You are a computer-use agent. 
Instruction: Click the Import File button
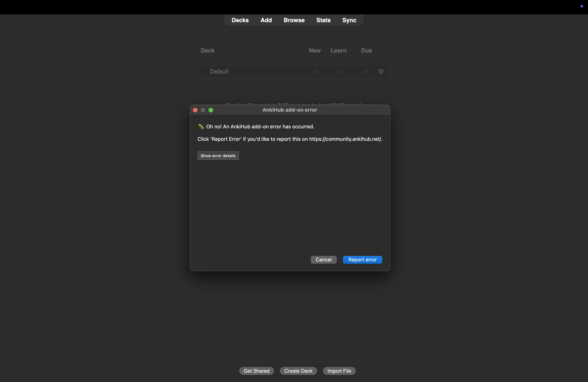tap(339, 371)
